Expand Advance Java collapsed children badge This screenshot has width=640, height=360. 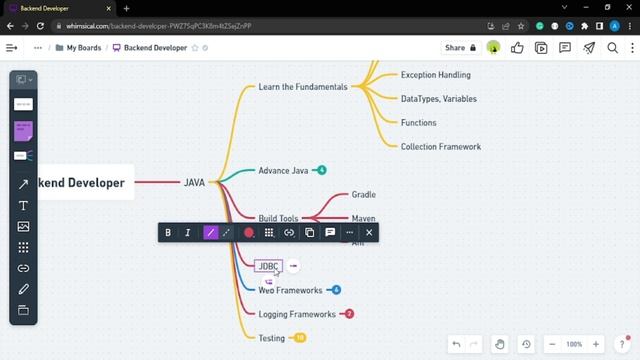[322, 170]
